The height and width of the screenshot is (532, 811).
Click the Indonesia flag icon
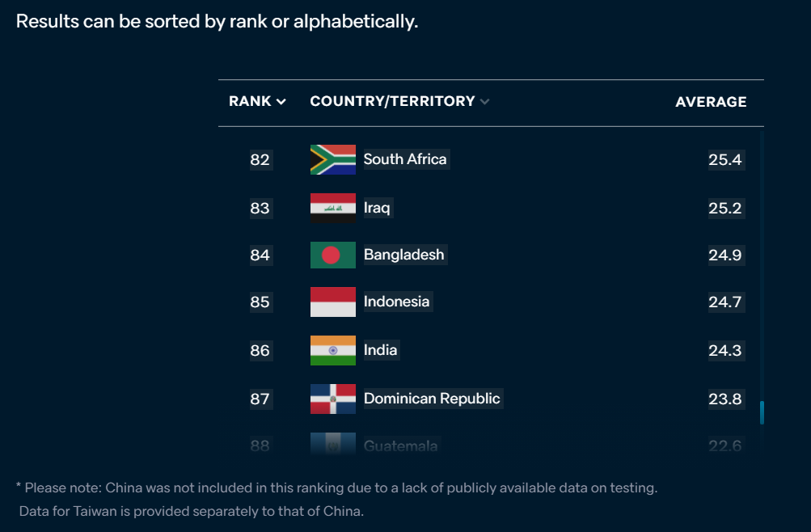332,302
